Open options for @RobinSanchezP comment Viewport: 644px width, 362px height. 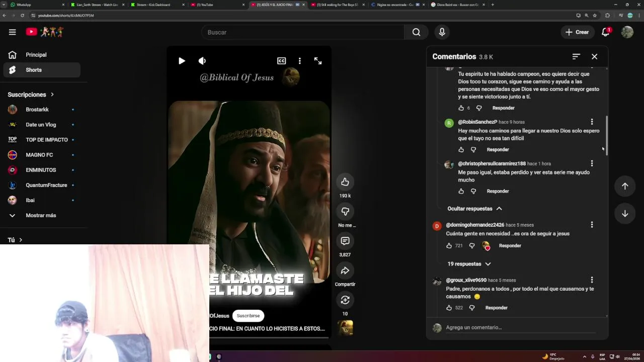[592, 122]
